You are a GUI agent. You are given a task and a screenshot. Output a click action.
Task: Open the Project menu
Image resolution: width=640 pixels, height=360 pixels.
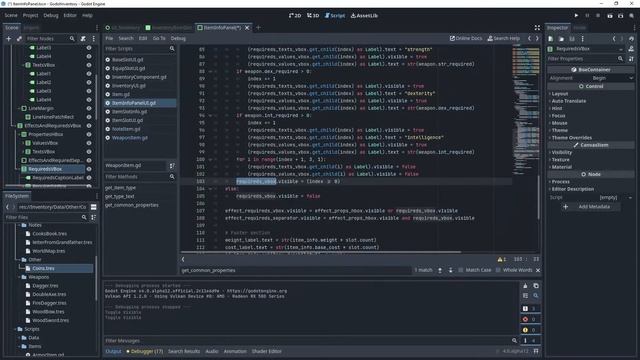click(30, 16)
